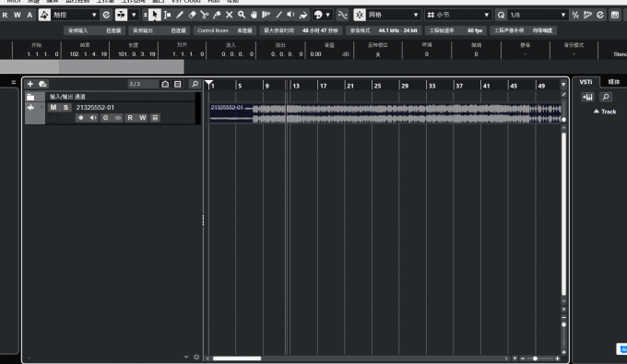Toggle Write automation on track 21325552-01
Image resolution: width=627 pixels, height=364 pixels.
(x=142, y=117)
